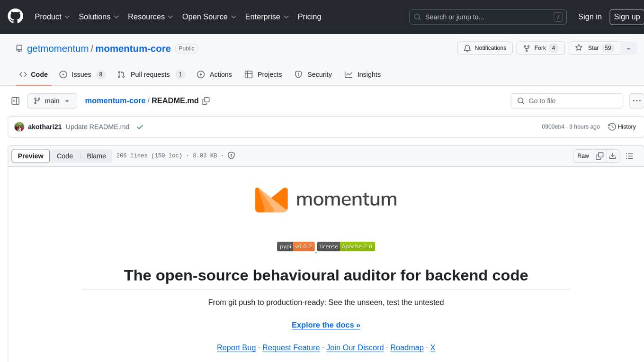
Task: Open the fork count 4
Action: pyautogui.click(x=554, y=48)
